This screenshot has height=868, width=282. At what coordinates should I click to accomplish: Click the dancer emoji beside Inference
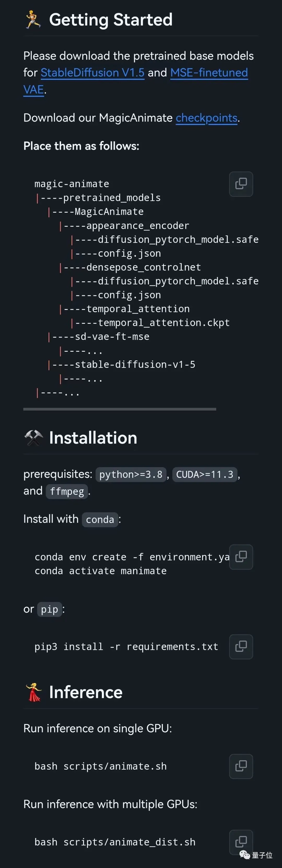tap(33, 692)
